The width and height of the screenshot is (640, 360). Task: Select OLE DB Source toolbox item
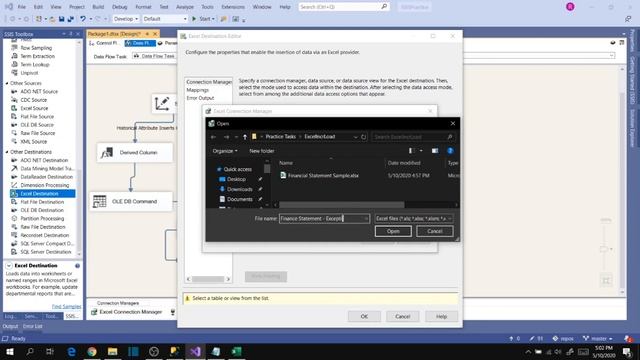pos(37,125)
